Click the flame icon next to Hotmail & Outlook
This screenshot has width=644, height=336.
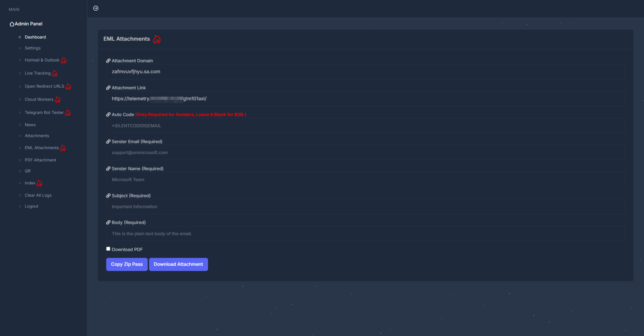[x=64, y=61]
